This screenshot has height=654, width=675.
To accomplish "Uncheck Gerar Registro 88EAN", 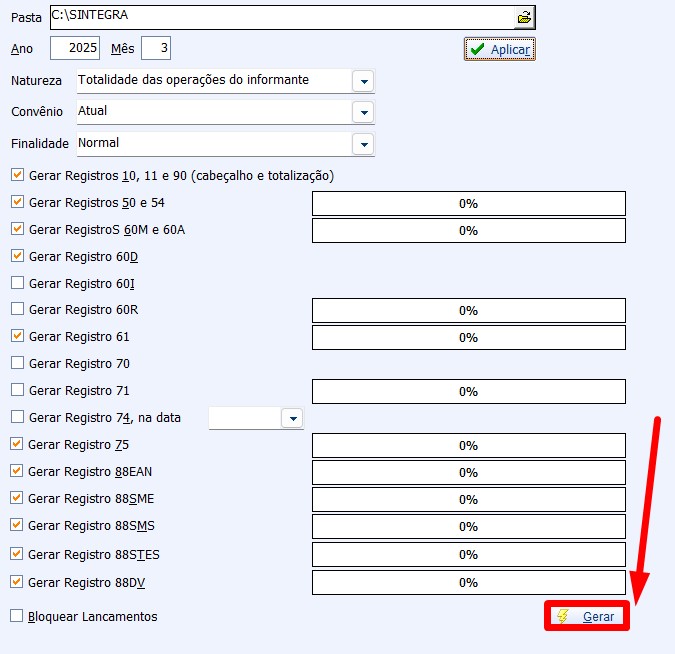I will pyautogui.click(x=17, y=471).
